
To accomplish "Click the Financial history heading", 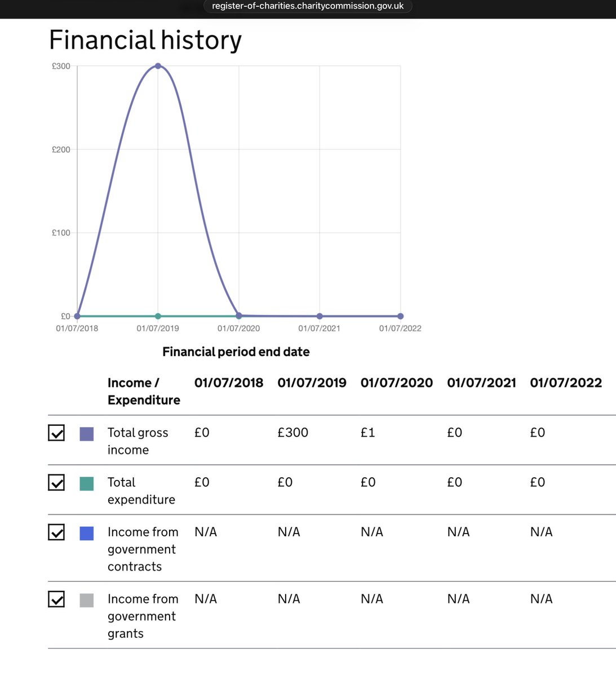I will tap(145, 40).
